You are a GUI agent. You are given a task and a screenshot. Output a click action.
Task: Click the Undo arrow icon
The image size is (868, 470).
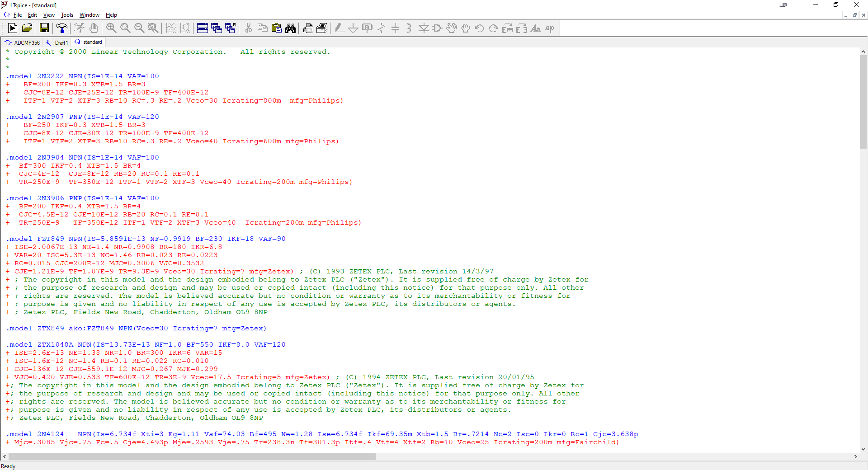pyautogui.click(x=480, y=28)
